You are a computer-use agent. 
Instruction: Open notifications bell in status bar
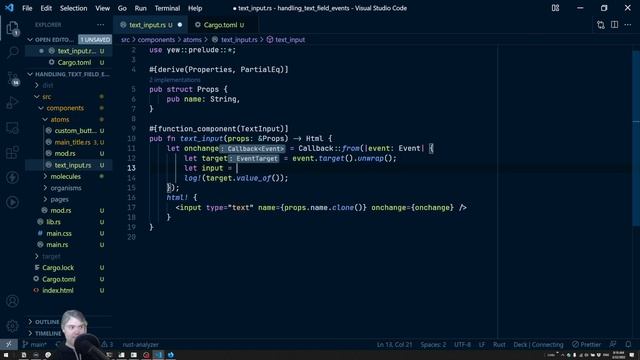[628, 344]
